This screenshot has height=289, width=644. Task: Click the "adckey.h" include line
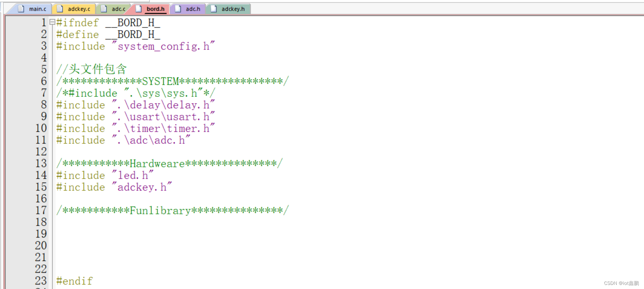[114, 187]
